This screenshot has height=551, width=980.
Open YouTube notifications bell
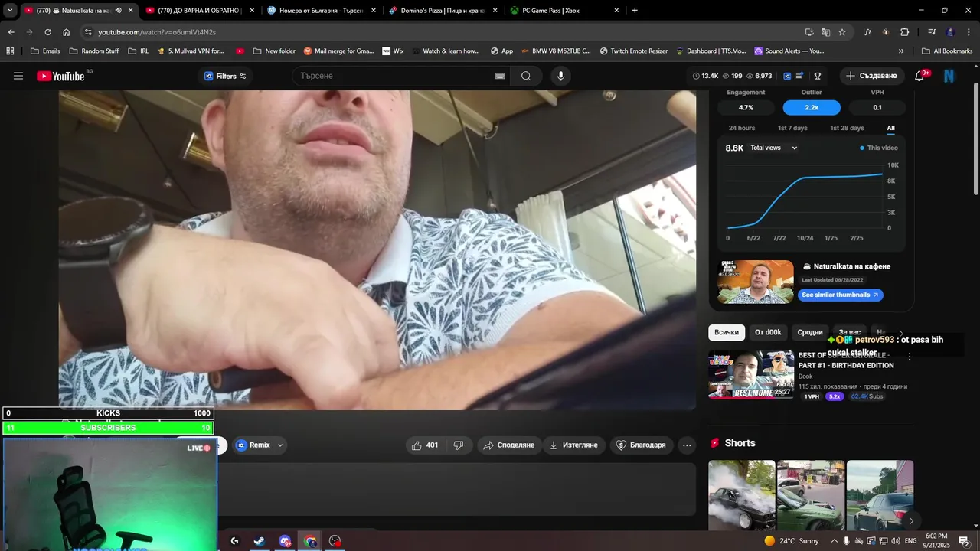(x=920, y=76)
